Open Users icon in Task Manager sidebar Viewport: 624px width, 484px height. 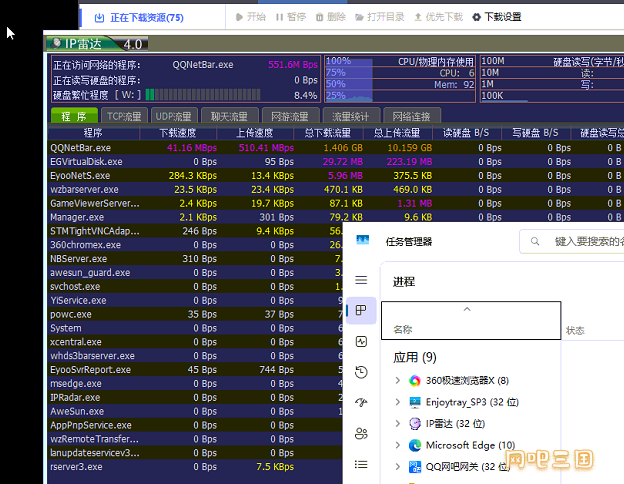coord(361,433)
